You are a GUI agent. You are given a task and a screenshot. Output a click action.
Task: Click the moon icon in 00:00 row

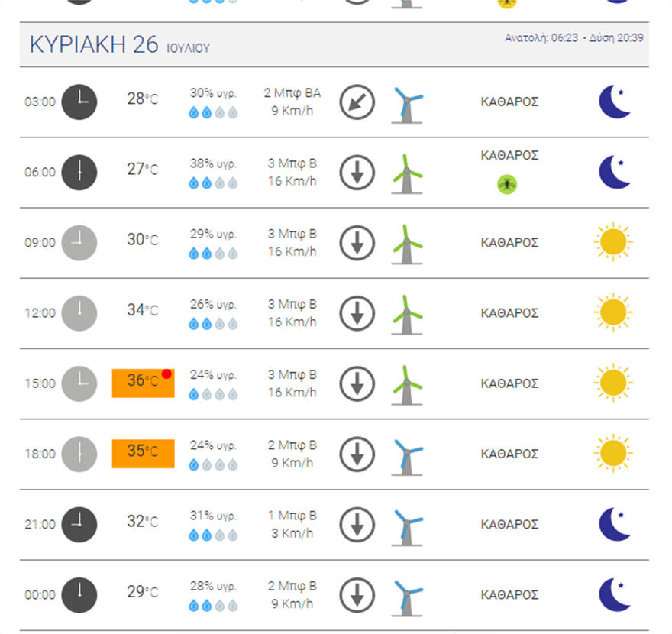[x=614, y=595]
